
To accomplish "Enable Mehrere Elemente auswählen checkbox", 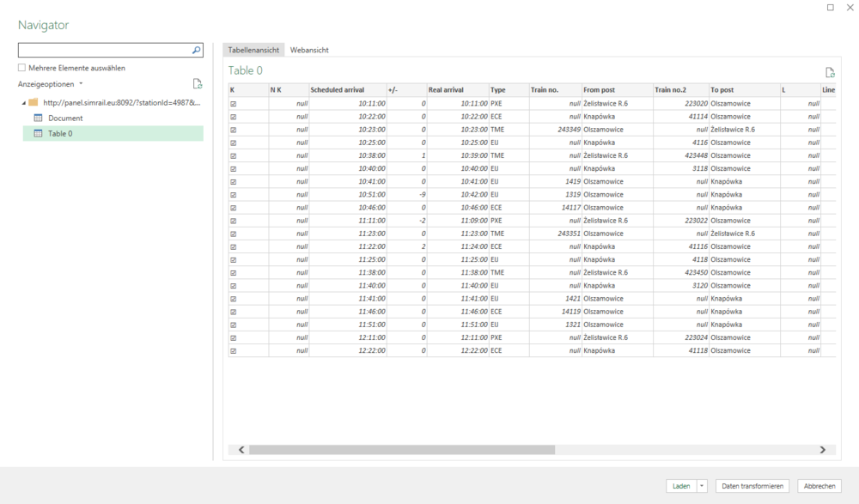I will [22, 68].
